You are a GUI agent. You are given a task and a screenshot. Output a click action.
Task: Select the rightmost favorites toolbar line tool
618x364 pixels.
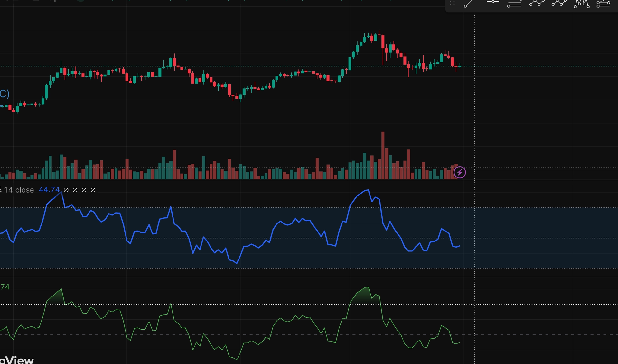603,4
